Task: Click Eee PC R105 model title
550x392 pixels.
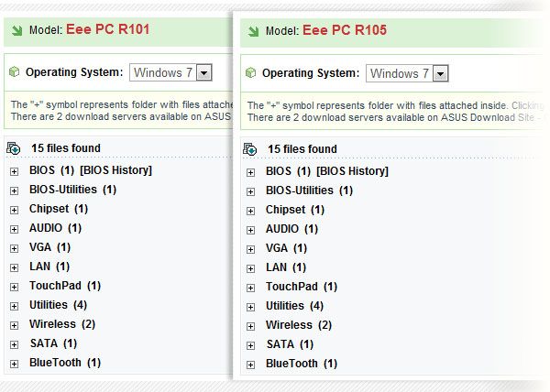Action: [345, 30]
